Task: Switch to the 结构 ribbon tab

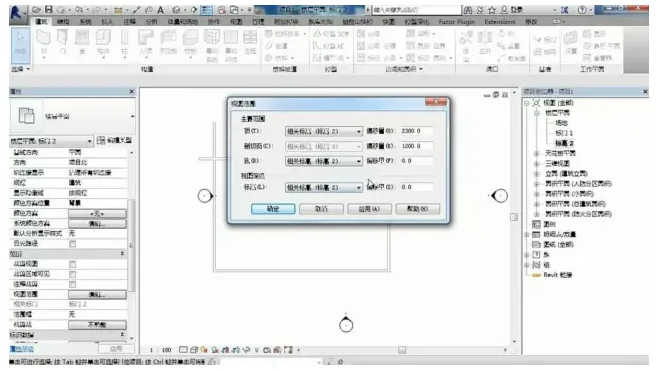Action: [63, 21]
